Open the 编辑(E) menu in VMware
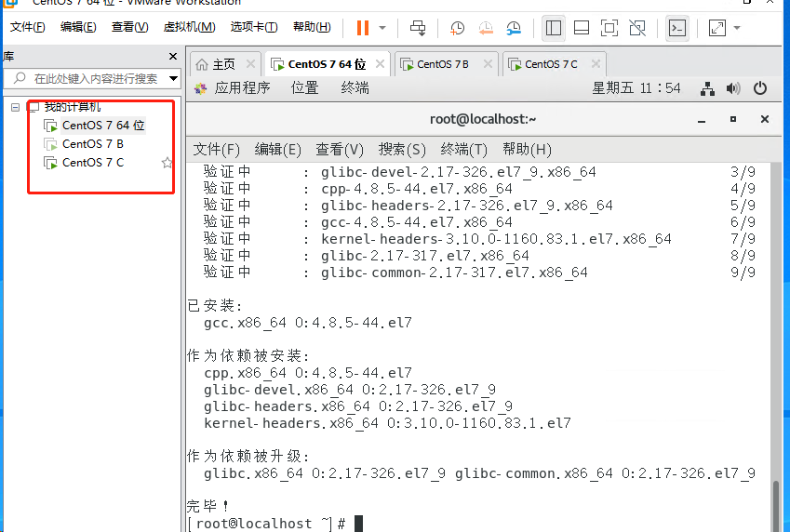The image size is (790, 532). click(78, 27)
